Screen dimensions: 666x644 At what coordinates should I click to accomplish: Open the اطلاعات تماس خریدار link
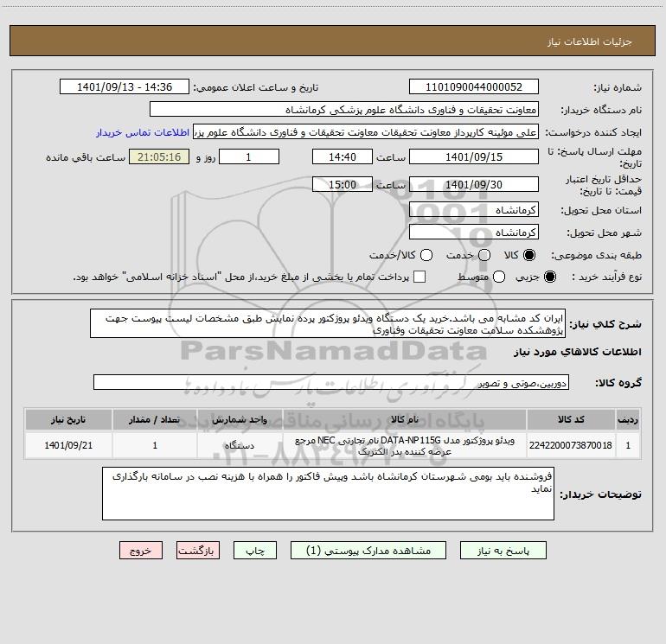[143, 132]
